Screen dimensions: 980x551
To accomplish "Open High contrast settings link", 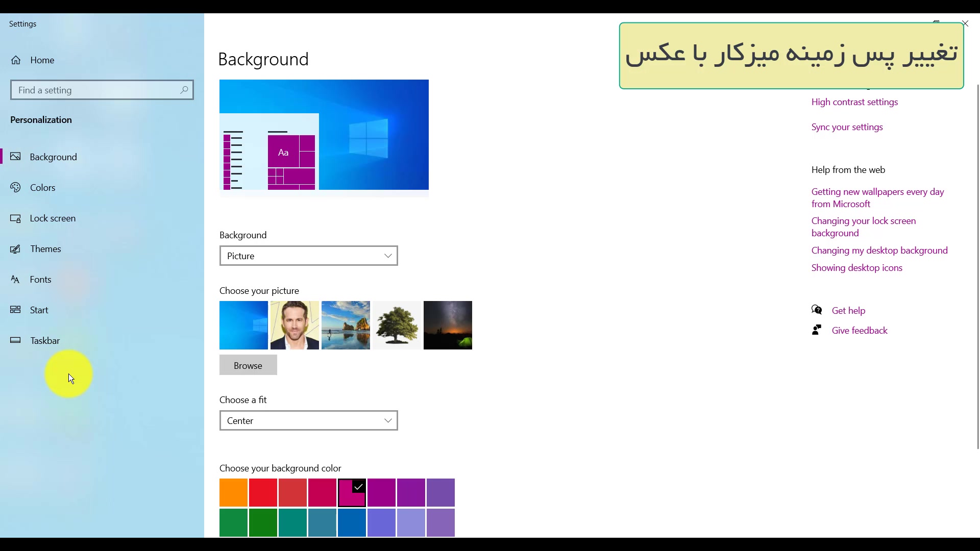I will [854, 102].
